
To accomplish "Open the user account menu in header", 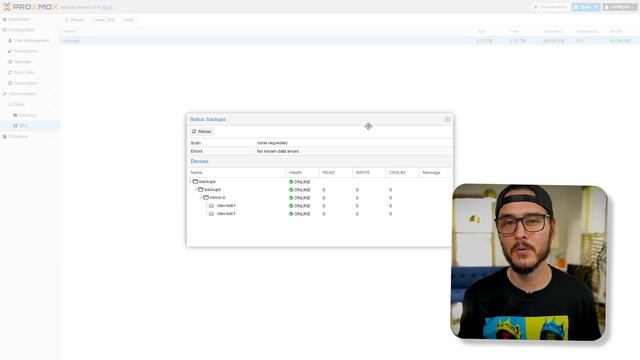I will pyautogui.click(x=620, y=7).
